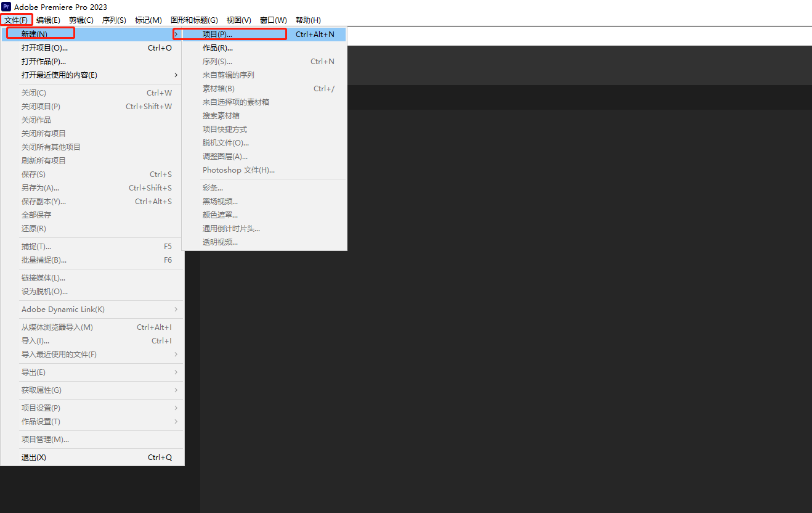
Task: Open the 窗口(W) menu
Action: (273, 20)
